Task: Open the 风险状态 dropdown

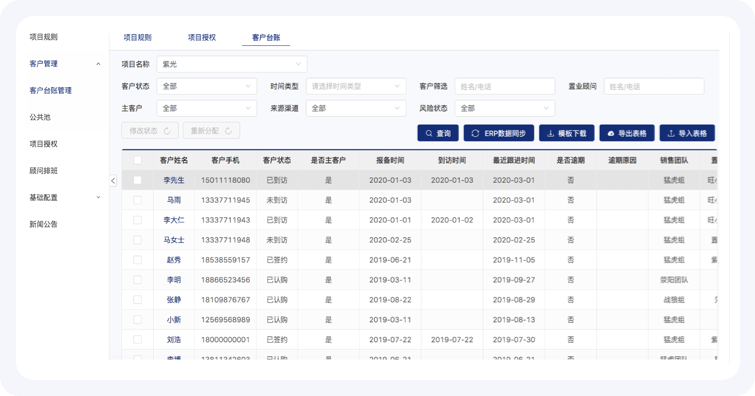Action: [505, 108]
